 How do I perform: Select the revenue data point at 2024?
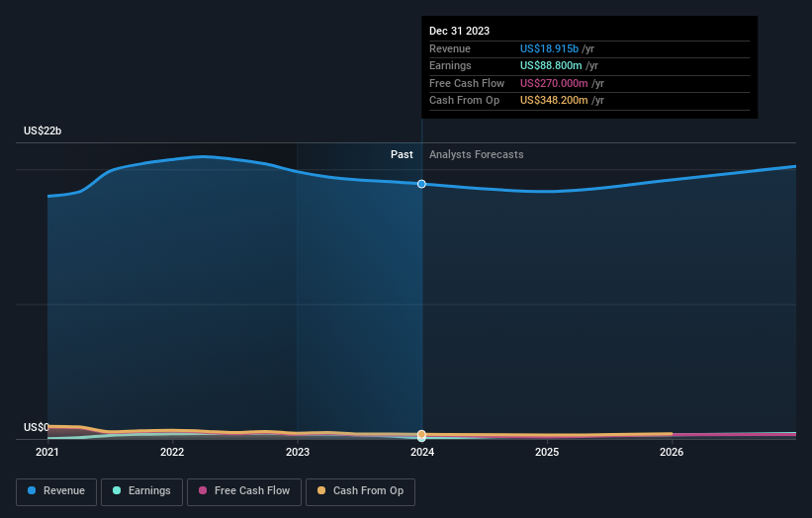[x=421, y=184]
